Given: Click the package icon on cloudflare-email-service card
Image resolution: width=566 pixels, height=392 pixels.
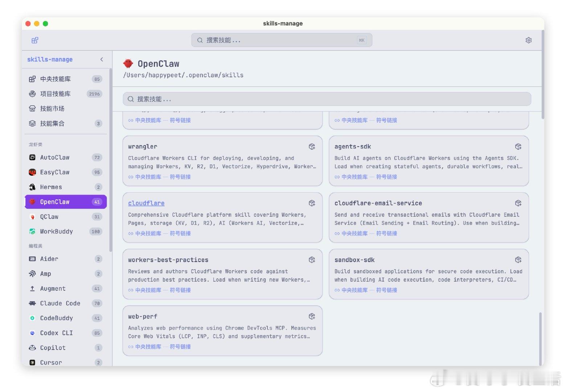Looking at the screenshot, I should pos(518,203).
